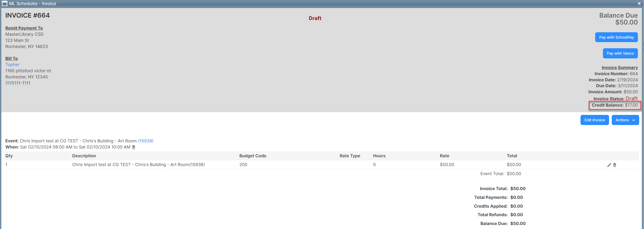The height and width of the screenshot is (229, 644).
Task: Click budget code cell 200
Action: pos(243,164)
